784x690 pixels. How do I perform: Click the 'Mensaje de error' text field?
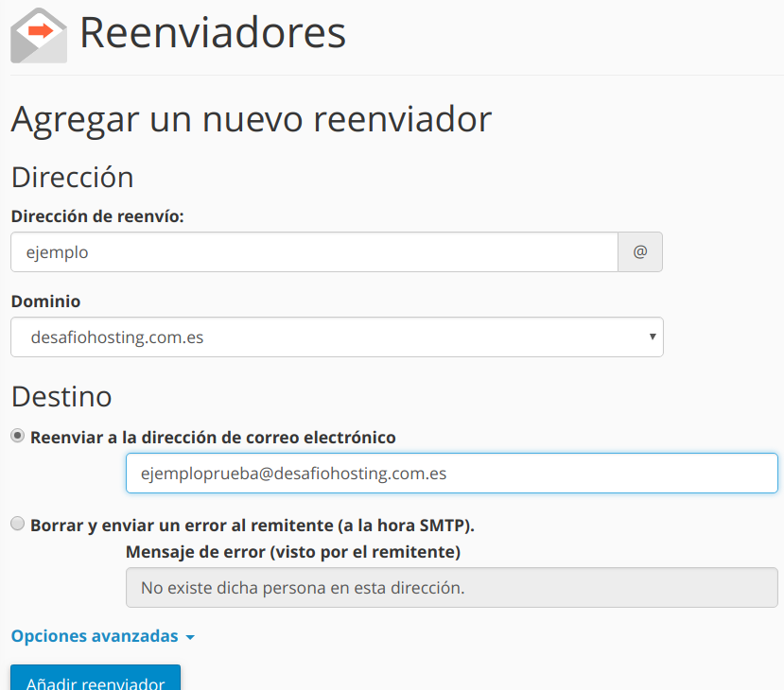[451, 587]
